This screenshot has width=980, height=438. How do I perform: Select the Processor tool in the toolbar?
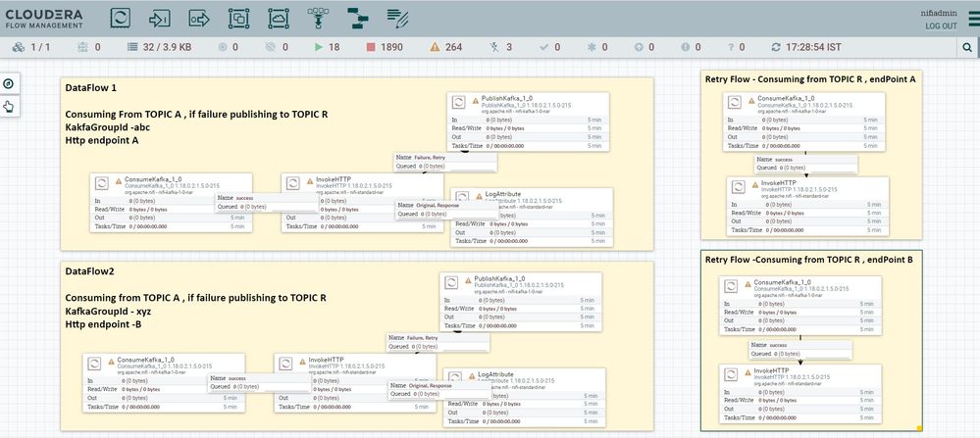click(120, 18)
